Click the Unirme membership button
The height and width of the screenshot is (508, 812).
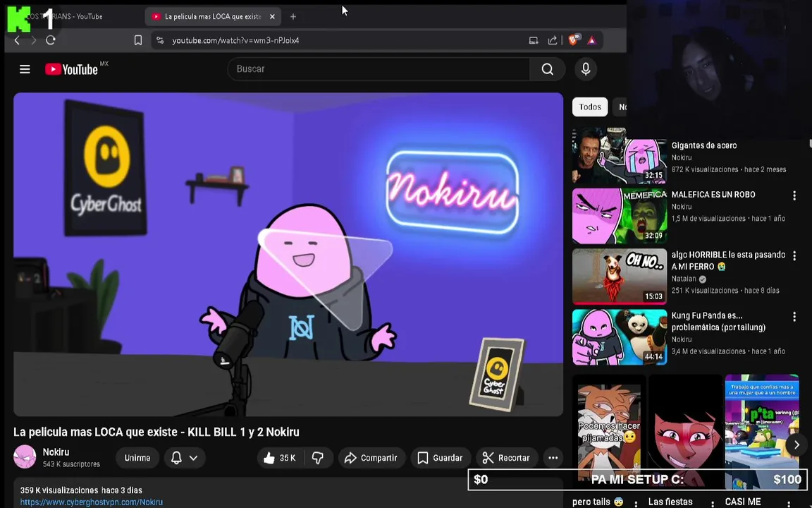tap(137, 458)
